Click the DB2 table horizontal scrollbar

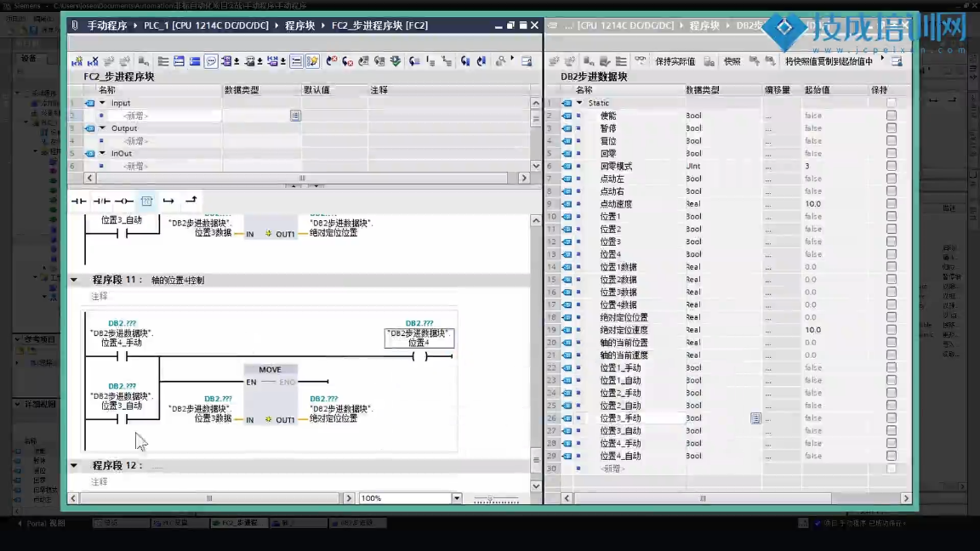tap(703, 498)
